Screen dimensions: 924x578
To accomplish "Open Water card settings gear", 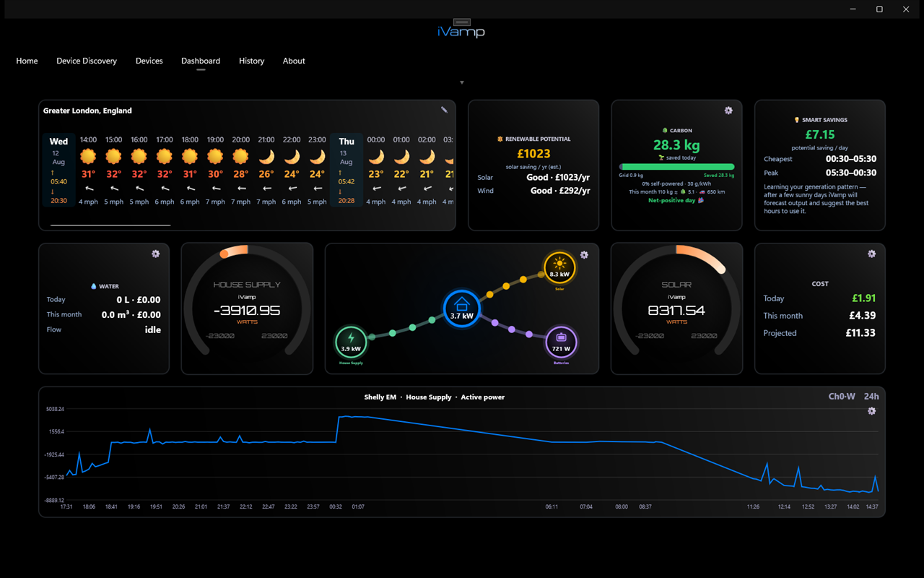I will click(x=156, y=254).
